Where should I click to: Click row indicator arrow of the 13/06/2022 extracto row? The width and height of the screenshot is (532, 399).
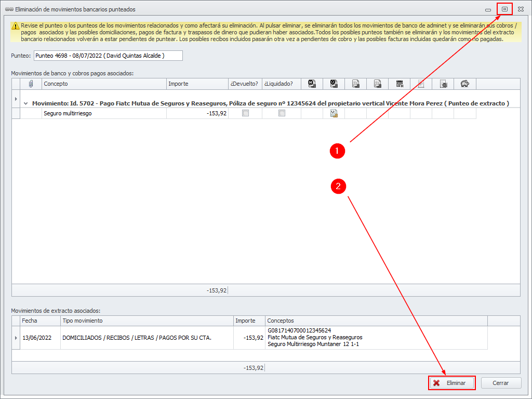click(16, 338)
